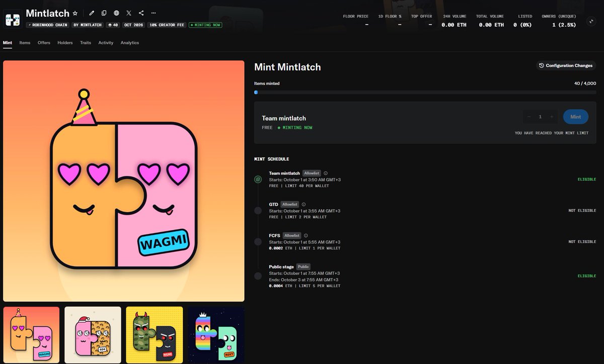Click NOT ELIGIBLE status of GTD stage
604x364 pixels.
point(582,211)
